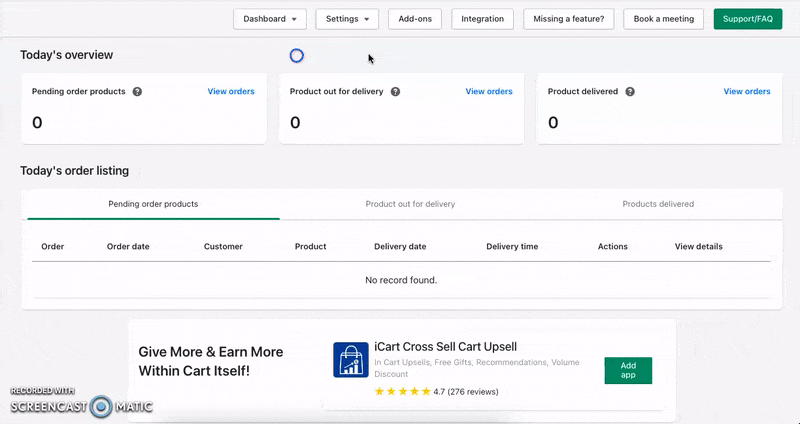Open Support/FAQ

coord(747,19)
